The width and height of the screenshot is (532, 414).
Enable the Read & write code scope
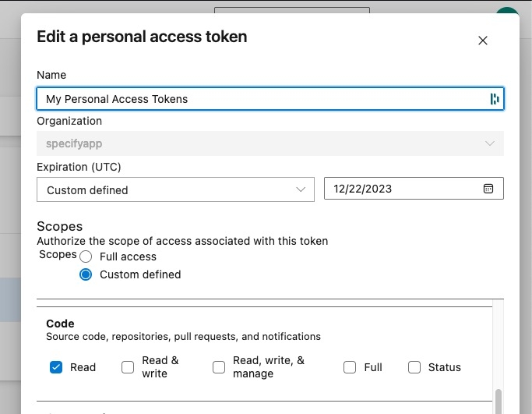coord(128,367)
